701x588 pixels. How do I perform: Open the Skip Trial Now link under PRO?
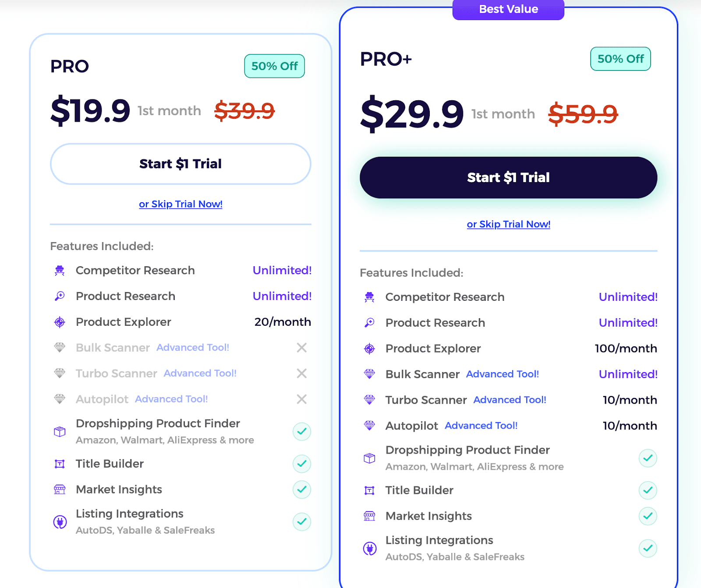[181, 204]
